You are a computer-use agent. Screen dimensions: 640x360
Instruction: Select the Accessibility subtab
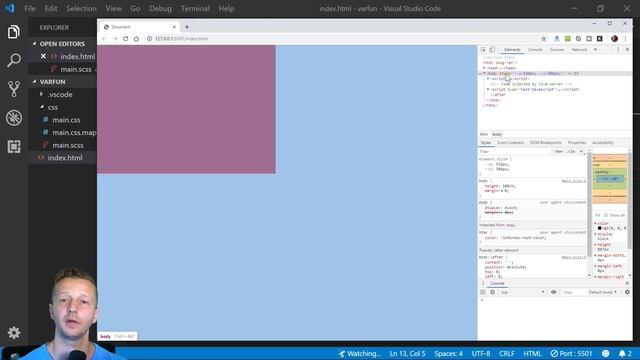603,142
